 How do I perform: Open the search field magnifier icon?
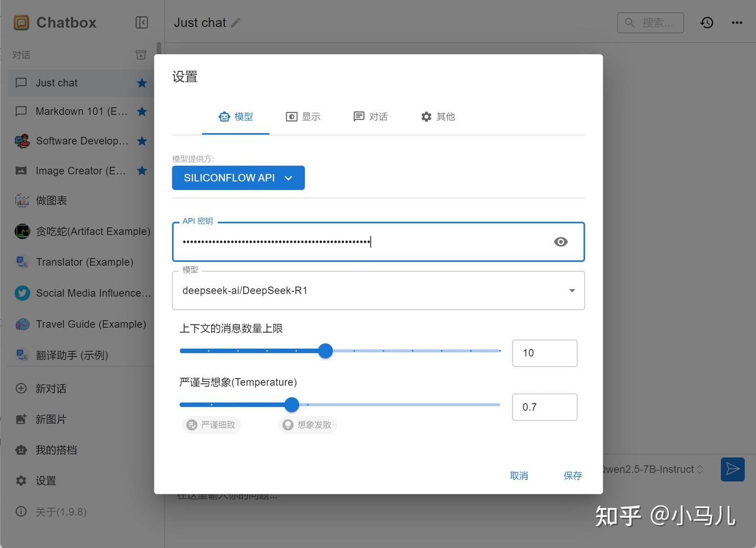pyautogui.click(x=629, y=23)
